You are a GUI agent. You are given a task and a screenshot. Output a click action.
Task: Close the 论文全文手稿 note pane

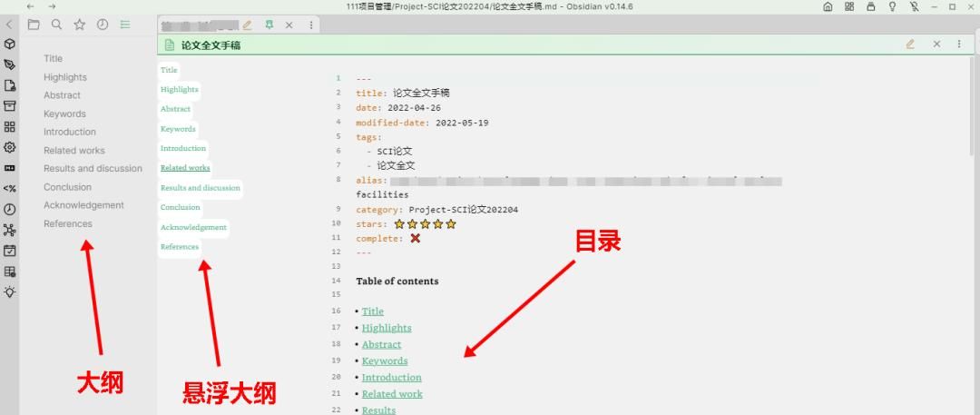[x=936, y=44]
